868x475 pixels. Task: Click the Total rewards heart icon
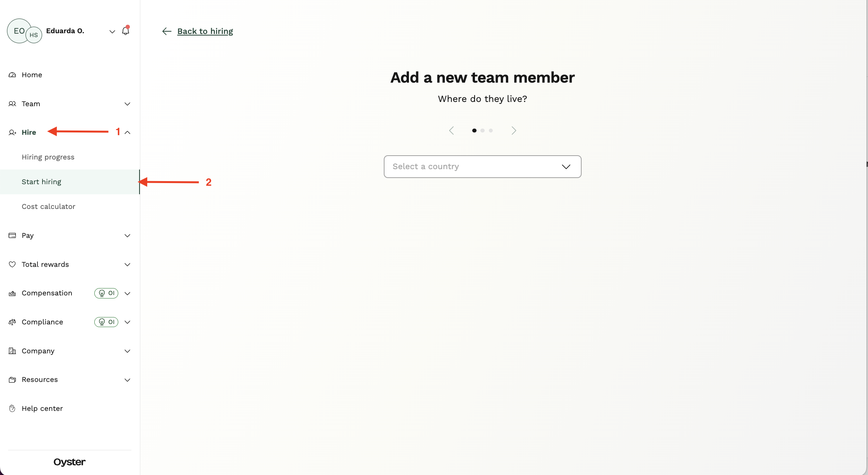pyautogui.click(x=12, y=264)
